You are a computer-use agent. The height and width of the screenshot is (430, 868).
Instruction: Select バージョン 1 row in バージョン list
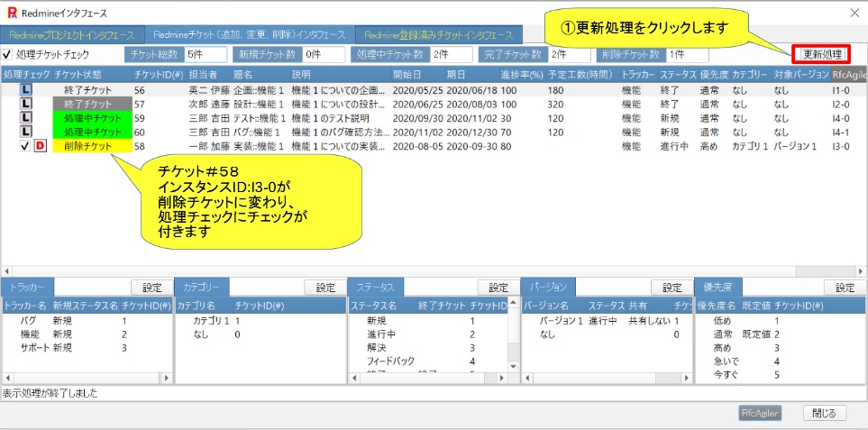[x=607, y=320]
